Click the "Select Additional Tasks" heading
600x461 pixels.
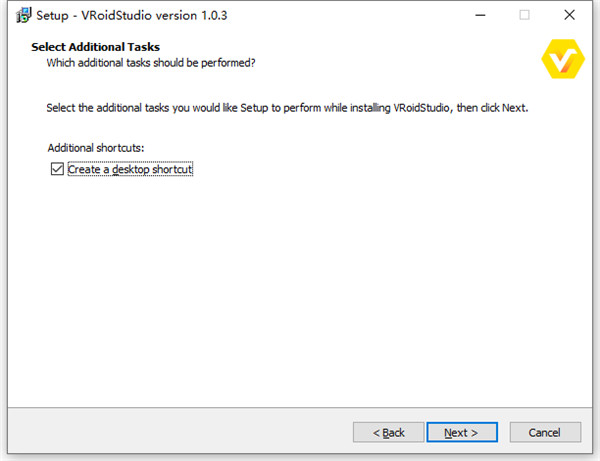pos(95,47)
